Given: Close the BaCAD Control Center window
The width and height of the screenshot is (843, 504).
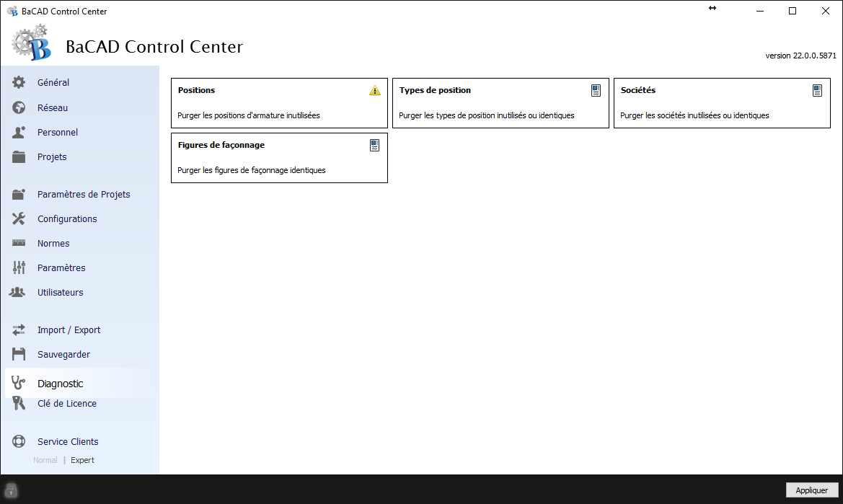Looking at the screenshot, I should 826,11.
